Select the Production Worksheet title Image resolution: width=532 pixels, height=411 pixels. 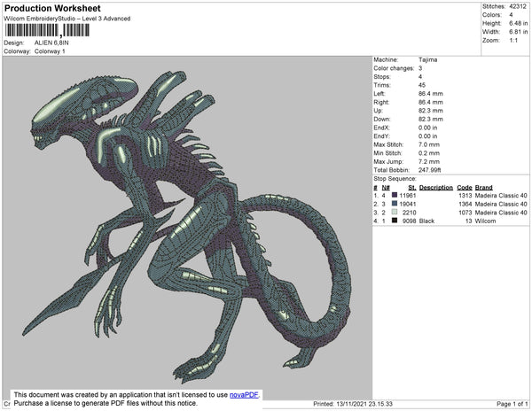point(52,9)
